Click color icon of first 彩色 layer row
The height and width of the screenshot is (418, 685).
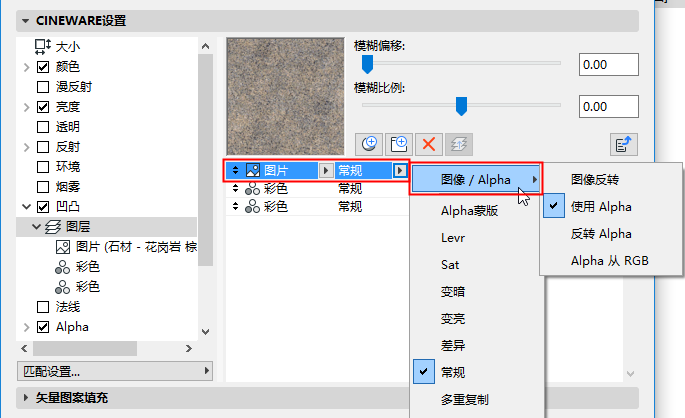click(x=253, y=189)
